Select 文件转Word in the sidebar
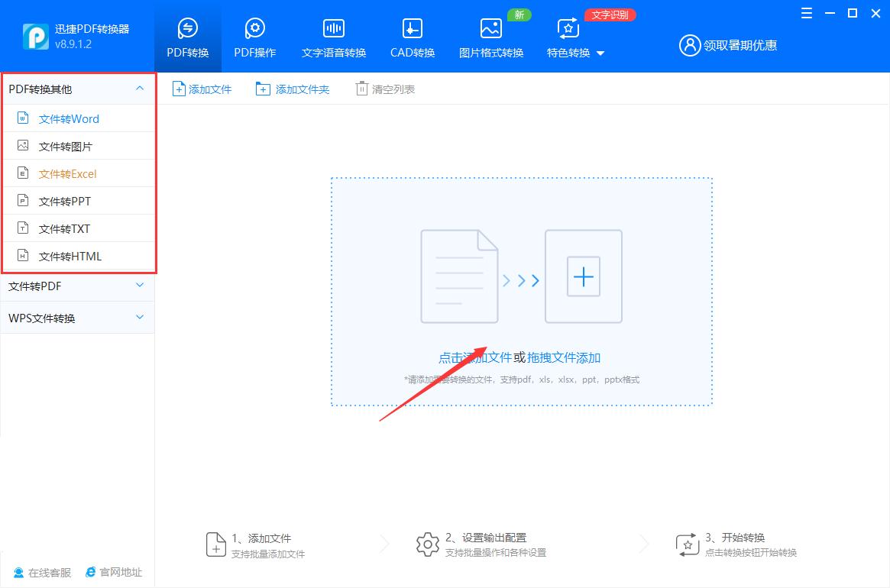 tap(69, 118)
